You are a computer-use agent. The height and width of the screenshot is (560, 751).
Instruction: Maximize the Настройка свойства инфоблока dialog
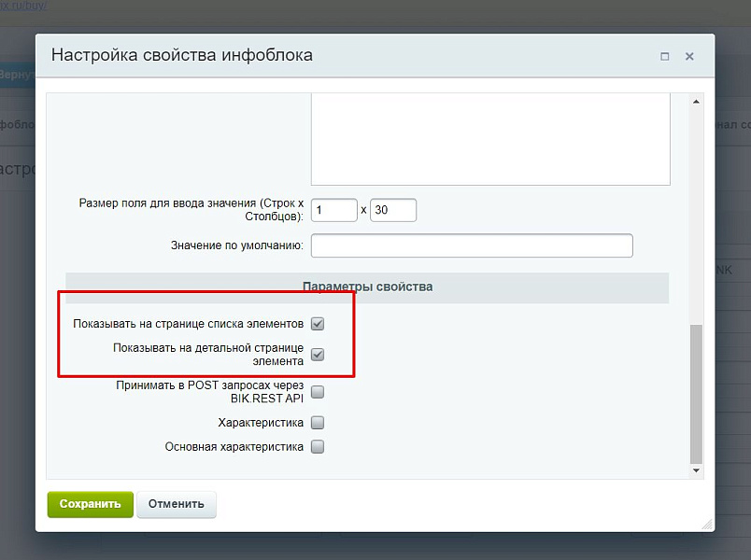665,57
